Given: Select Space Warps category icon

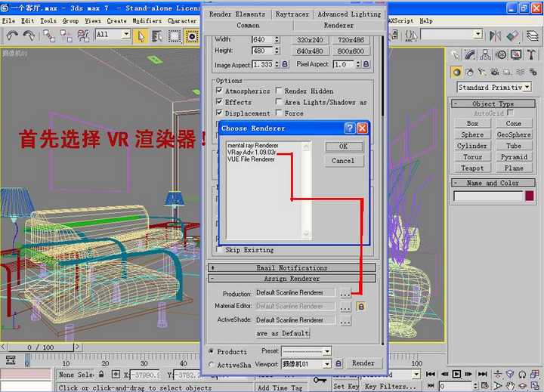Looking at the screenshot, I should click(x=520, y=72).
